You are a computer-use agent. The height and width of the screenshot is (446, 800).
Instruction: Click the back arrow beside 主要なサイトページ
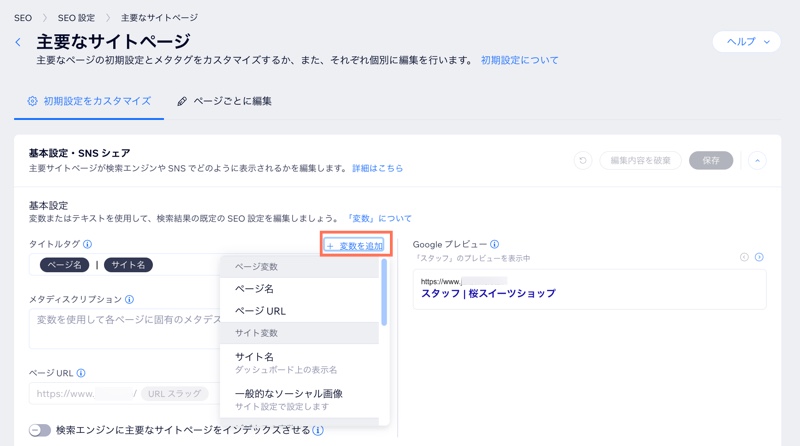pos(18,42)
